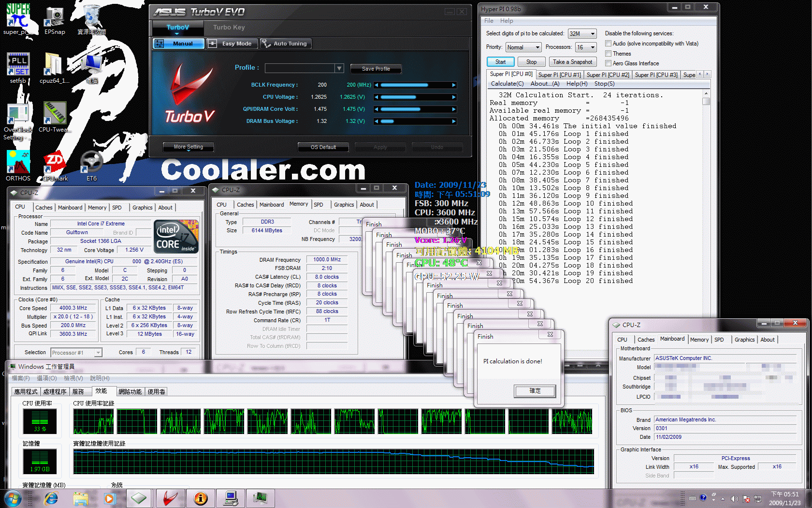Select 處理程序 tab in Task Manager
Viewport: 812px width, 508px height.
pos(55,391)
